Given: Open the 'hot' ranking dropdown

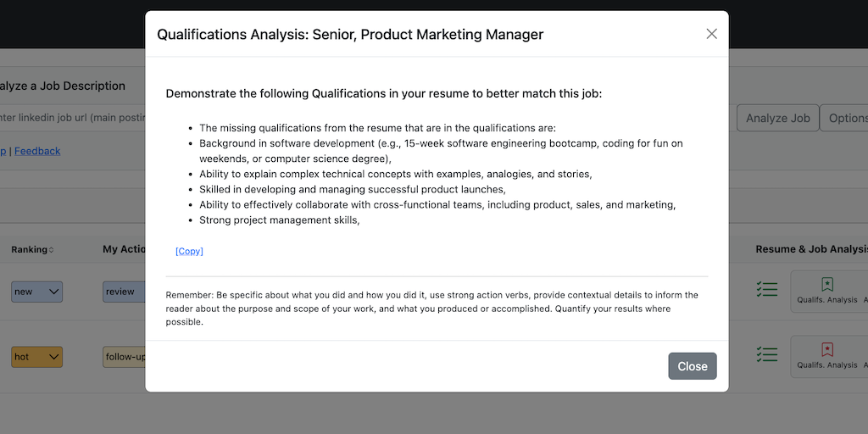Looking at the screenshot, I should coord(36,357).
